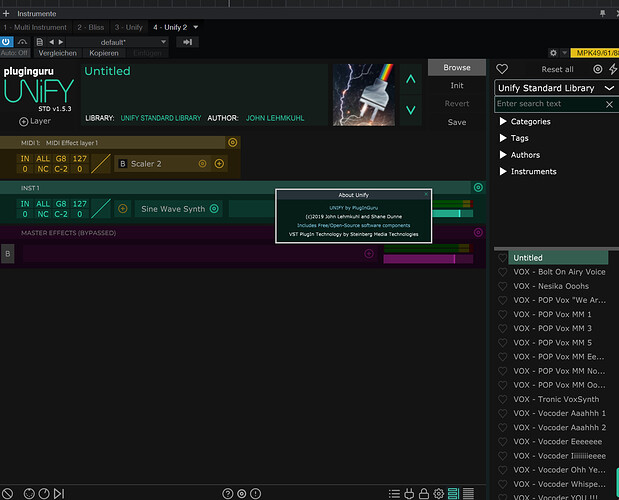Toggle bypass B on Scaler 2

coord(123,163)
